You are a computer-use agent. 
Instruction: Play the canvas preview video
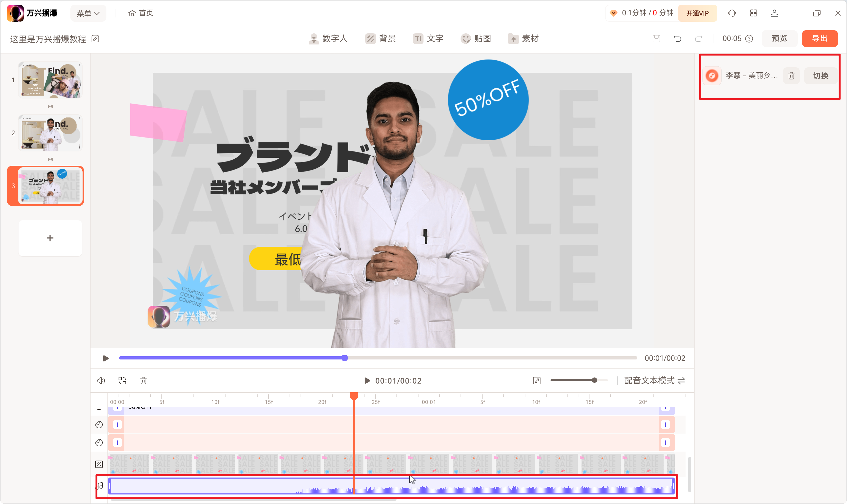pos(106,358)
